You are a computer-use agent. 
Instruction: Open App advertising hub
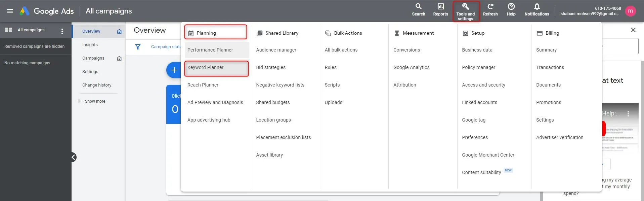point(209,120)
